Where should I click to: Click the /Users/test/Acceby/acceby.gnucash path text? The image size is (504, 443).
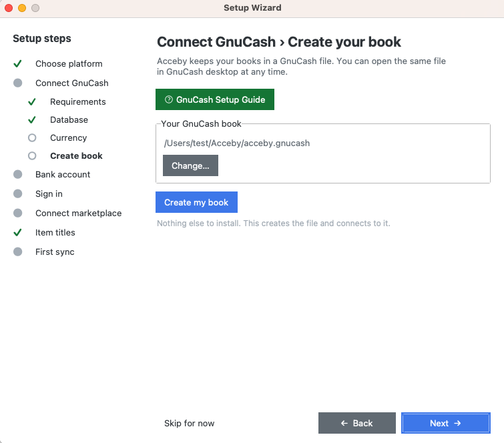point(237,143)
